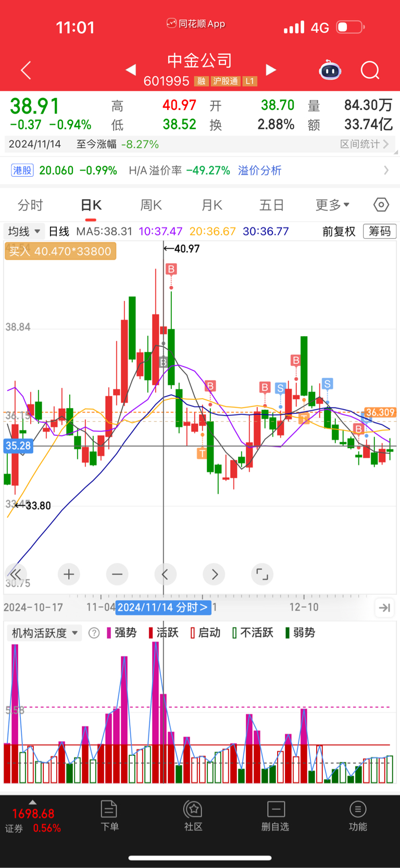Tap the 港股 tag
The image size is (400, 868).
(x=22, y=170)
